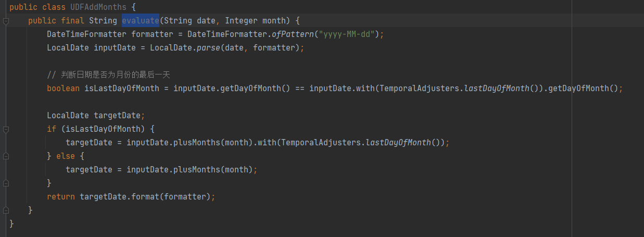This screenshot has width=644, height=237.
Task: Click the UDFAddMonths class name
Action: tap(98, 7)
